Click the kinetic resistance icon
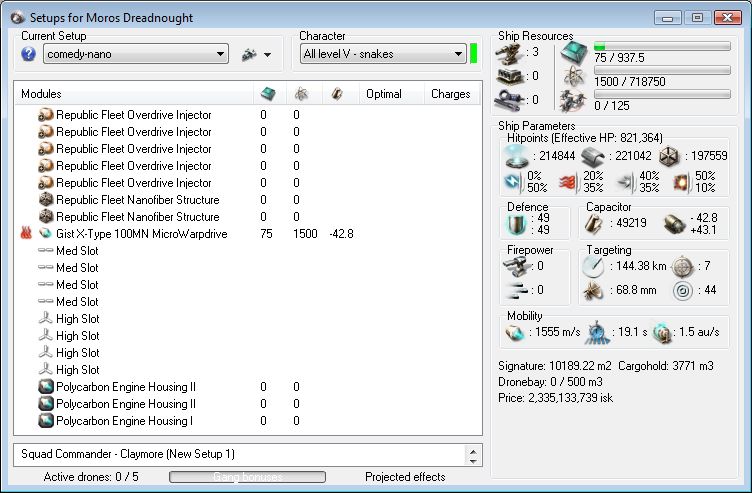Viewport: 752px width, 493px height. click(x=625, y=182)
